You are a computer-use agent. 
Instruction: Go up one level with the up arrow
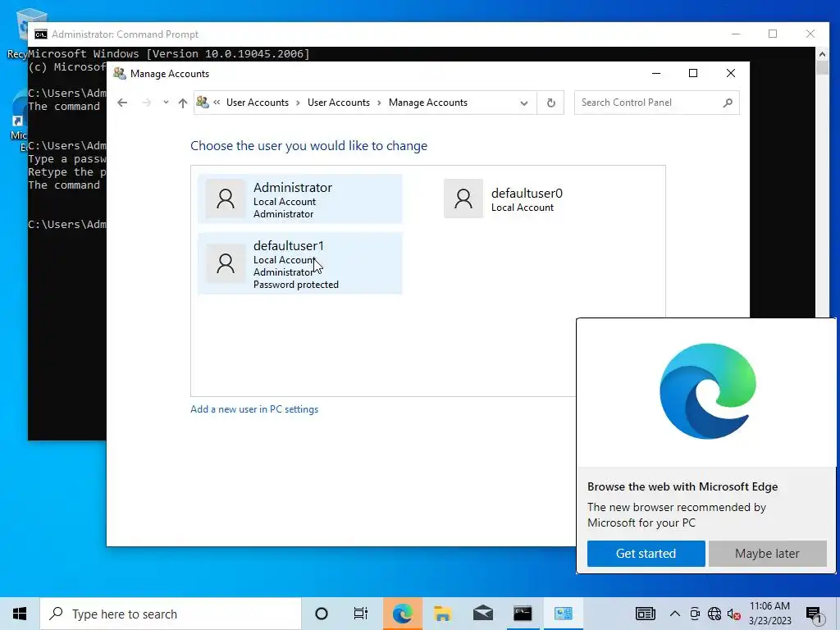[x=183, y=103]
